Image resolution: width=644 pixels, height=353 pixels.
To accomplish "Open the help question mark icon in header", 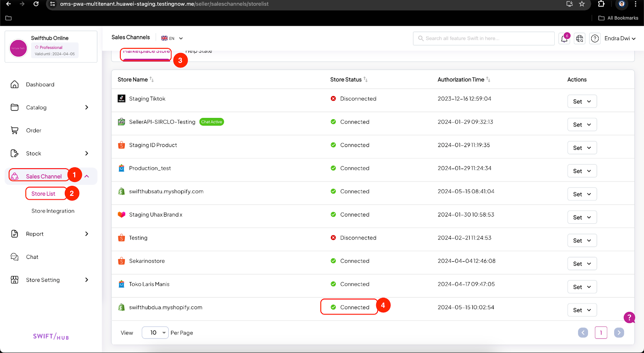I will click(595, 39).
